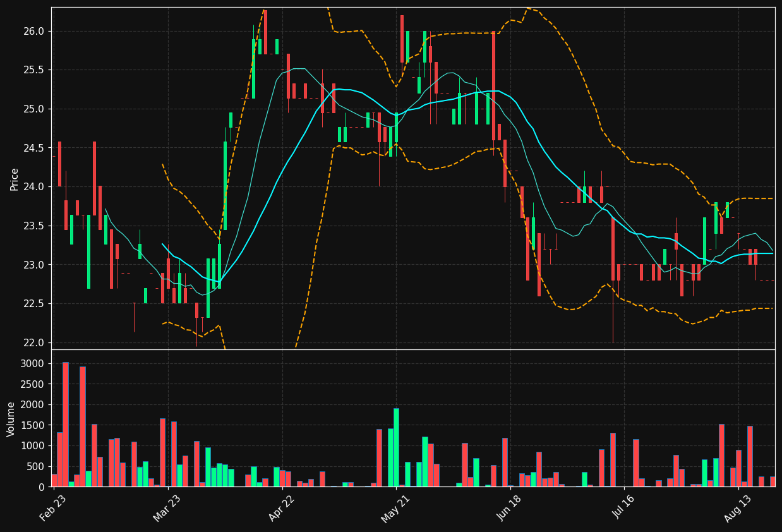Click the 26.0 price tick label

[x=35, y=32]
